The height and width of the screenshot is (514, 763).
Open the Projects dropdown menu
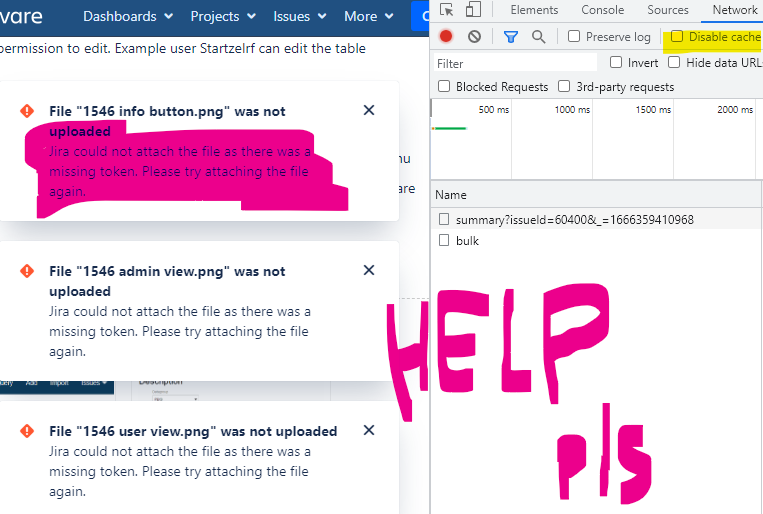(223, 17)
